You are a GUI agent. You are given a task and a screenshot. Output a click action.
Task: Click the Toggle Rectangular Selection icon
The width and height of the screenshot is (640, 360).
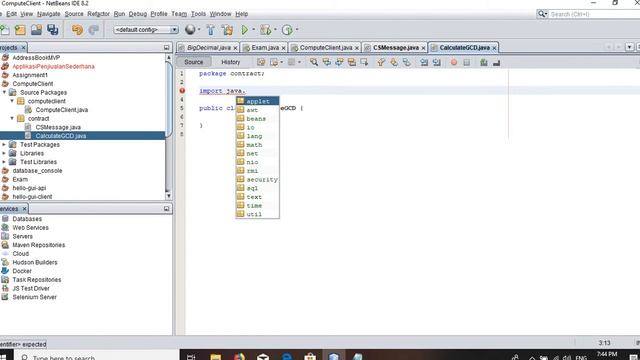364,62
